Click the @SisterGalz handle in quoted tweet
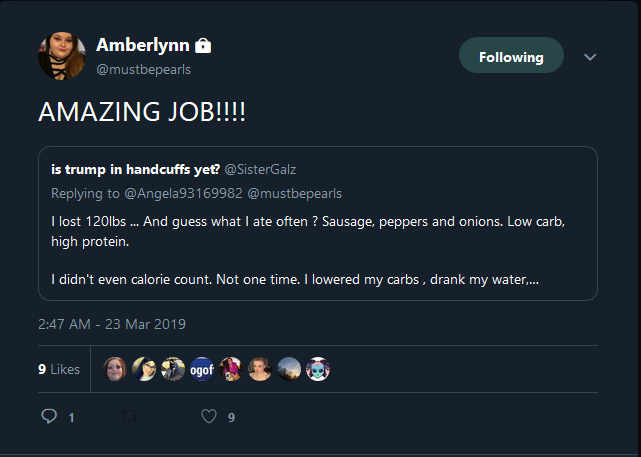This screenshot has width=641, height=457. coord(260,169)
